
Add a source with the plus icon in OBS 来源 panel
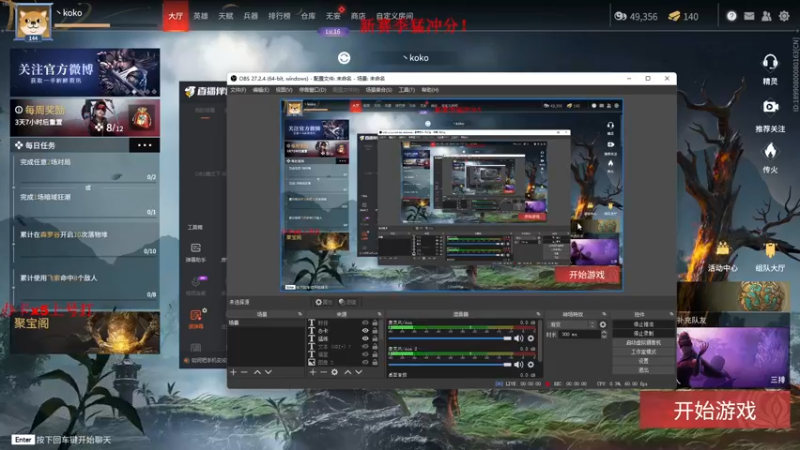pos(313,372)
